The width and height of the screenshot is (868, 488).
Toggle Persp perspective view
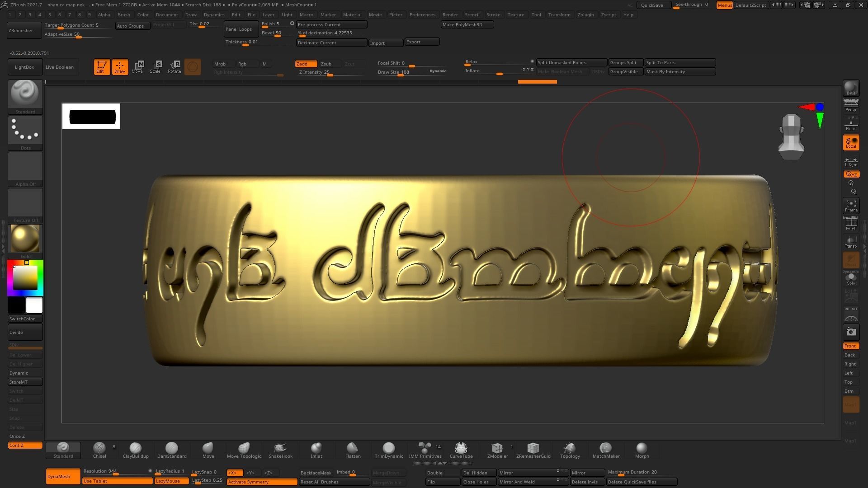tap(851, 106)
